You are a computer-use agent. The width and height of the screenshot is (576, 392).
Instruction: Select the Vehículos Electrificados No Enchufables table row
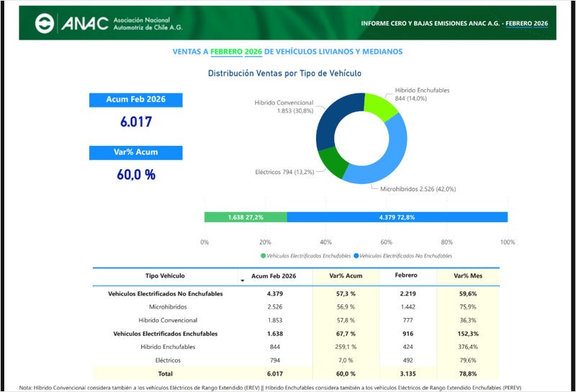pyautogui.click(x=165, y=294)
